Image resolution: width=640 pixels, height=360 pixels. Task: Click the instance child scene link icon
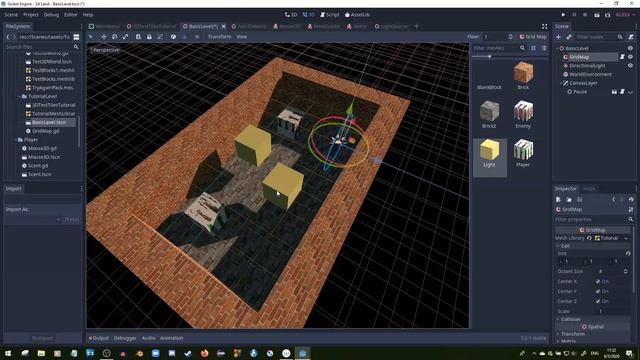[x=569, y=37]
